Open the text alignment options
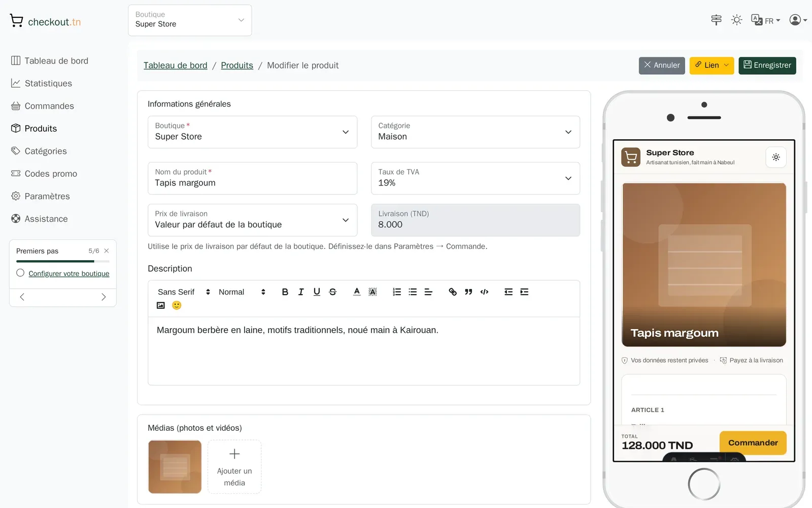Screen dimensions: 812x508 click(x=428, y=292)
